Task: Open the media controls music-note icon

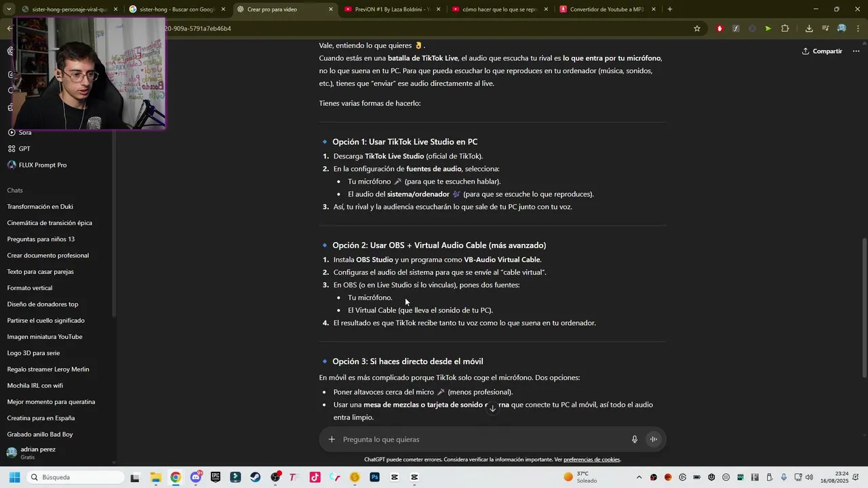Action: 825,28
